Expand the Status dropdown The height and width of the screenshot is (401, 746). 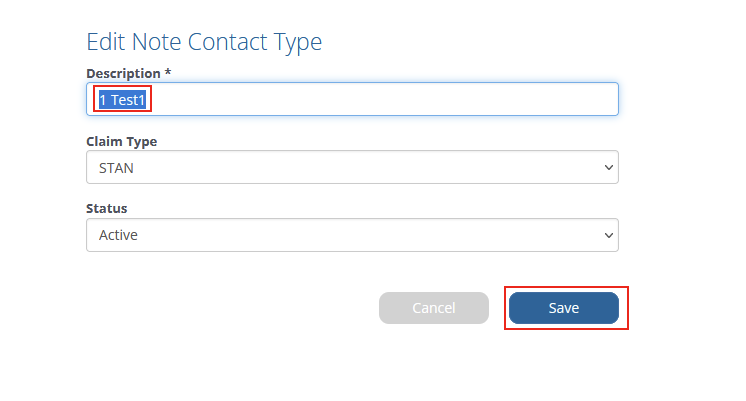pos(352,235)
